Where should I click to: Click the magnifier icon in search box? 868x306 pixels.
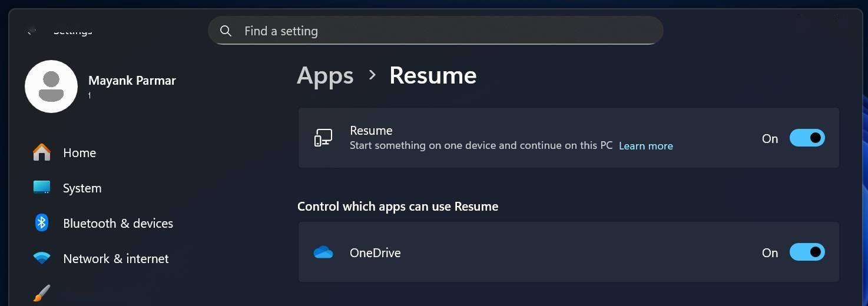226,31
